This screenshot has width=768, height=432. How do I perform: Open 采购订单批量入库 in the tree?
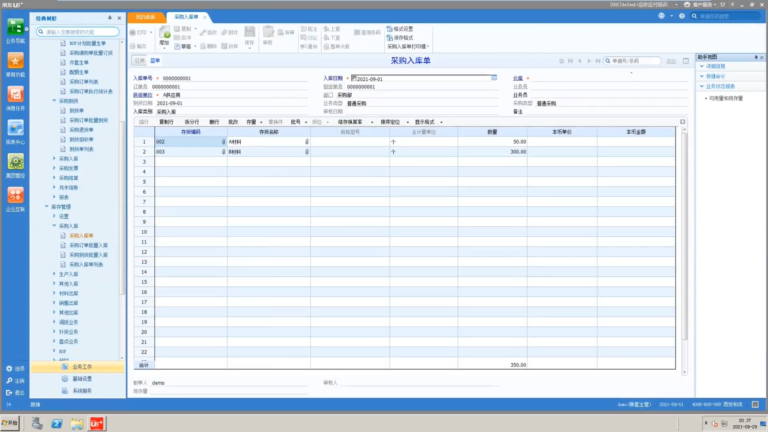(89, 245)
